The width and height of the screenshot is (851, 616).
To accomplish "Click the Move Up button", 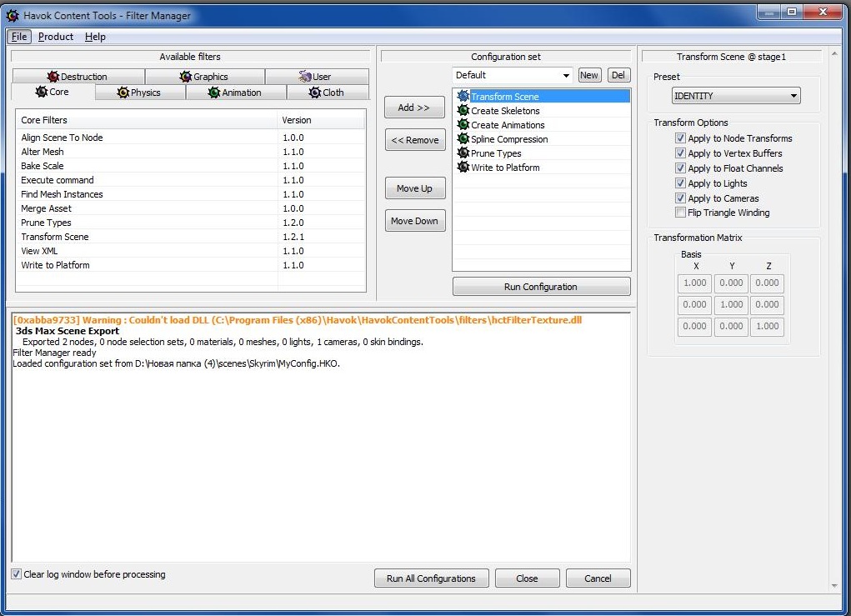I will (414, 188).
